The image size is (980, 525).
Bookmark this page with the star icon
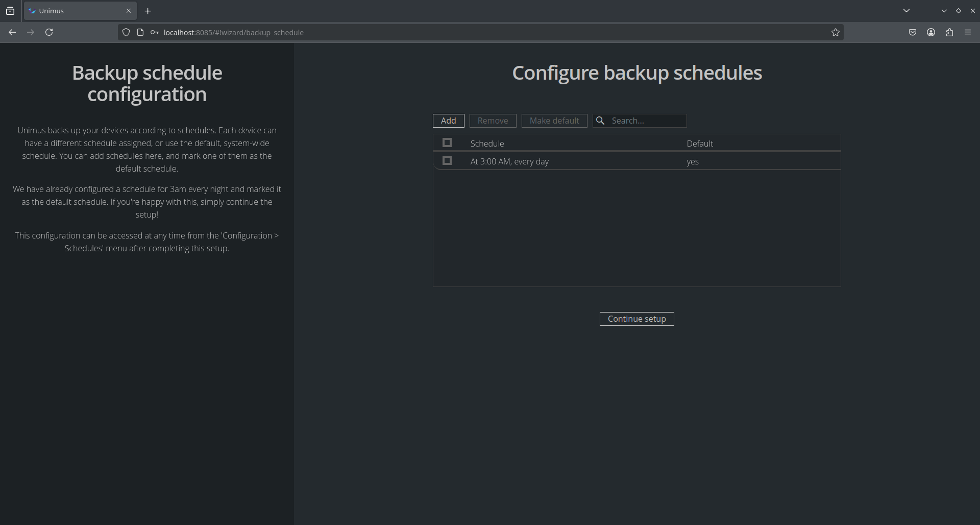(x=835, y=32)
